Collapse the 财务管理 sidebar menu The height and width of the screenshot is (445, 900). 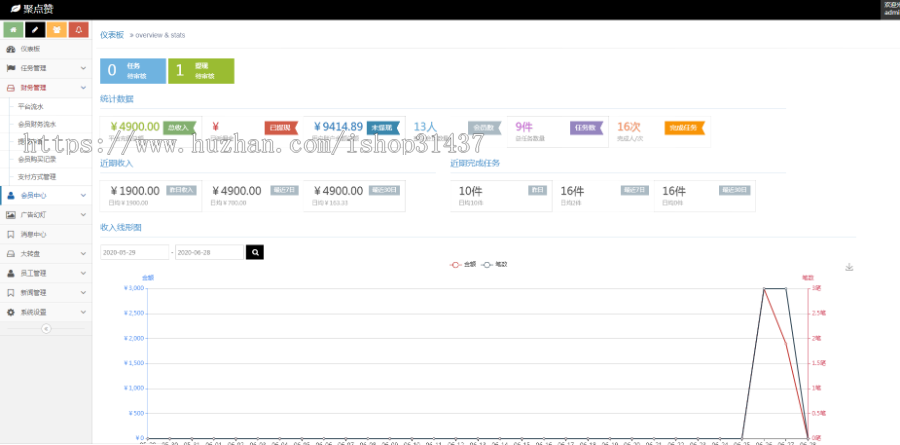(x=46, y=87)
